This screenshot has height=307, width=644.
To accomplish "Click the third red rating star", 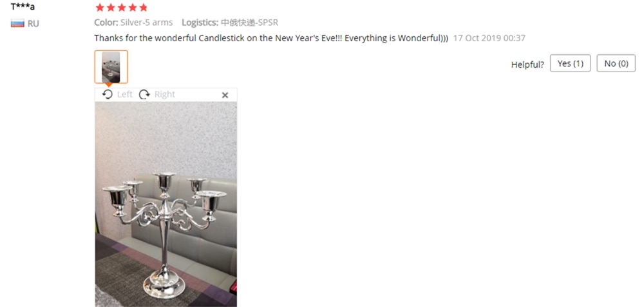I will [x=122, y=7].
